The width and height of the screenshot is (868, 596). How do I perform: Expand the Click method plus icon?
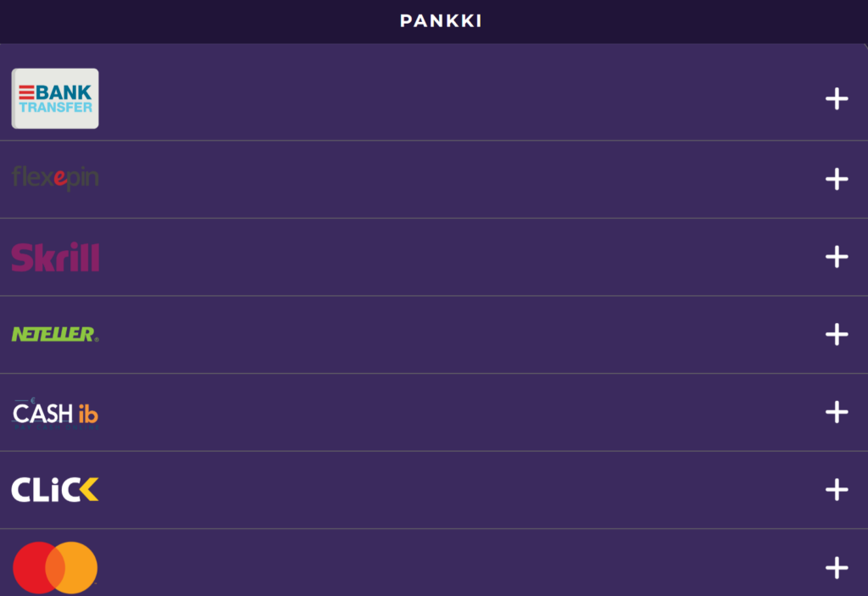pos(836,490)
